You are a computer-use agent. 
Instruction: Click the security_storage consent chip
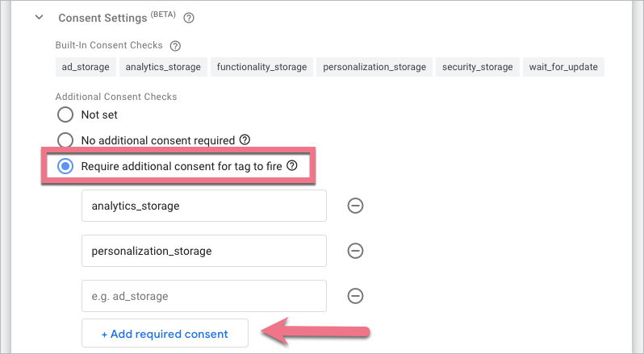[x=477, y=67]
